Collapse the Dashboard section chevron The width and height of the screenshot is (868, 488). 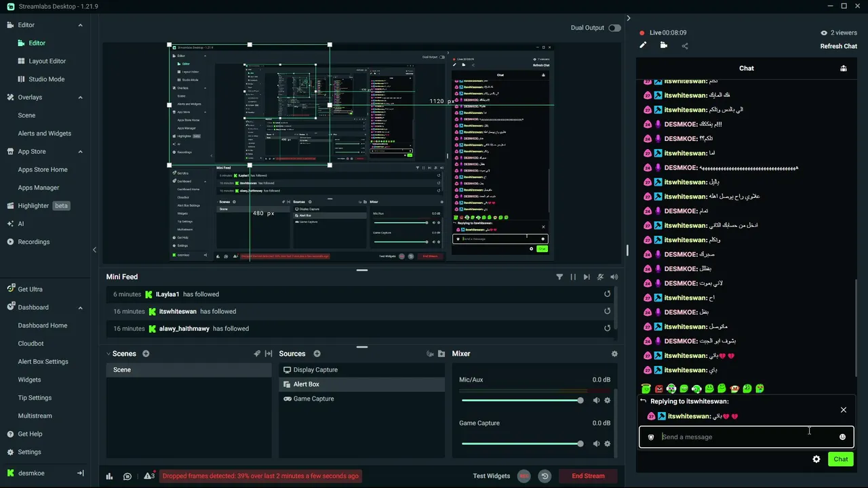pyautogui.click(x=80, y=308)
